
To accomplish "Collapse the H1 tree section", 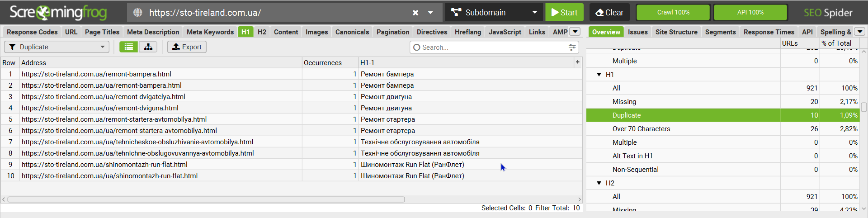I will 599,75.
